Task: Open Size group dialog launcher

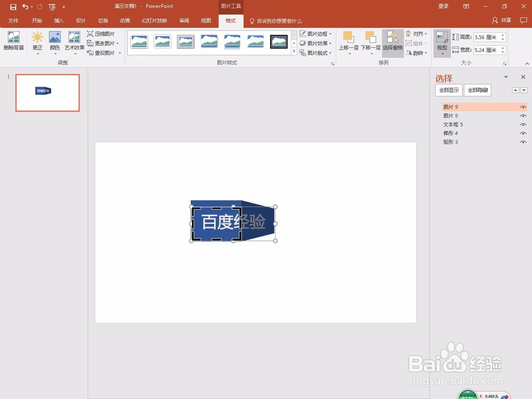Action: coord(504,63)
